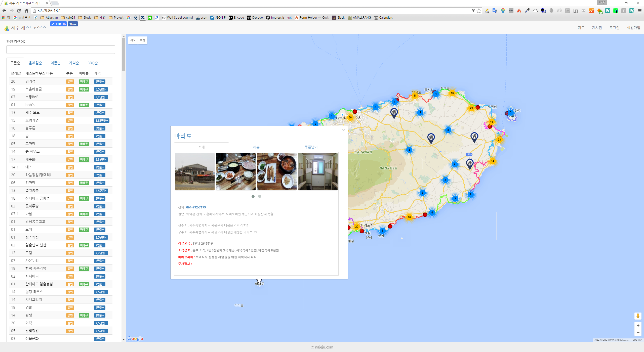The image size is (644, 352).
Task: Close the 마라도 info popup
Action: [343, 130]
